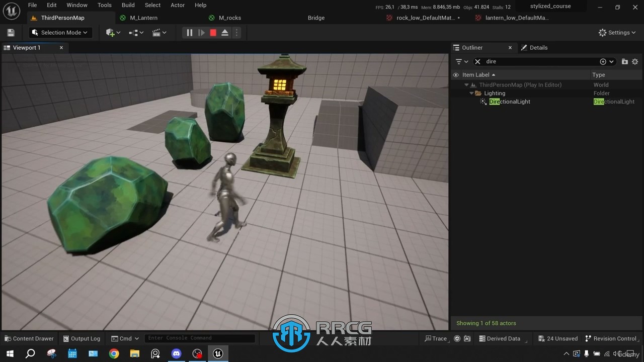Image resolution: width=644 pixels, height=362 pixels.
Task: Clear the Outliner search text 'dire'
Action: tap(477, 61)
